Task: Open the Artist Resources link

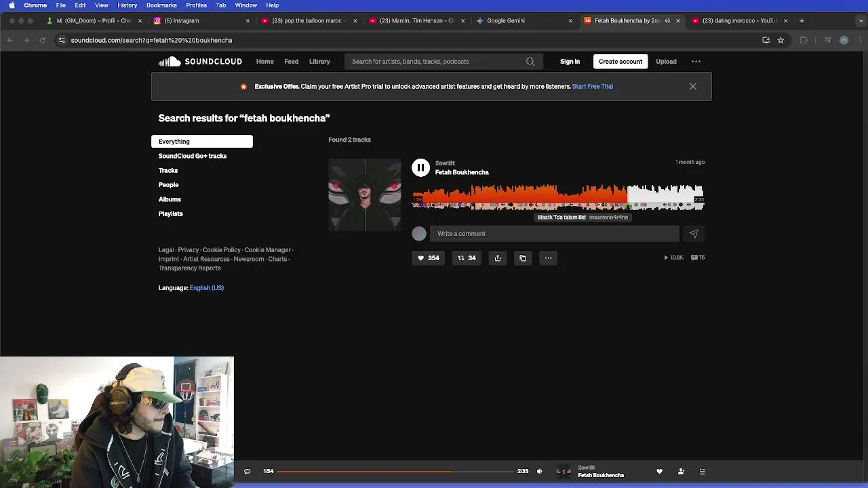Action: tap(206, 259)
